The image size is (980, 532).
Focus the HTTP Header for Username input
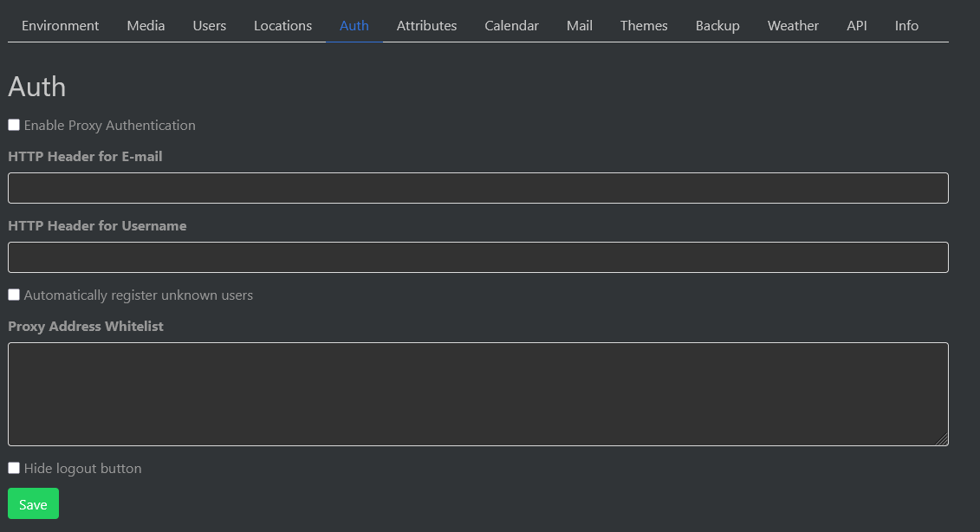coord(477,256)
